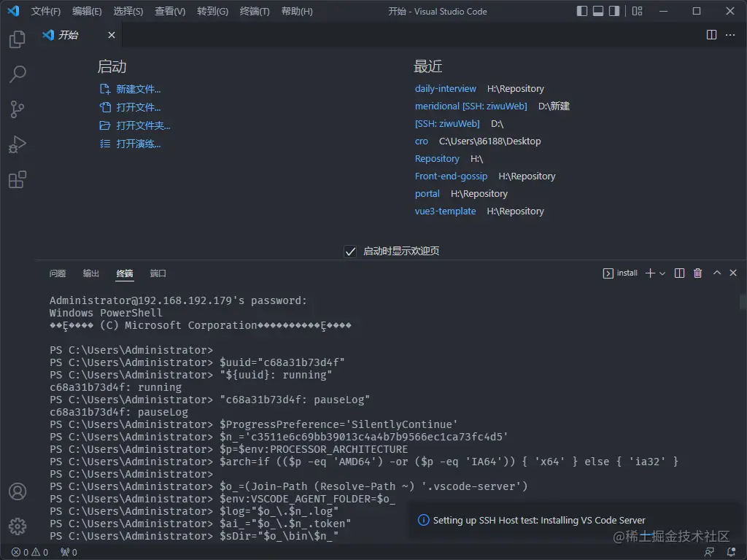The height and width of the screenshot is (560, 747).
Task: Open the recent daily-interview project
Action: (x=445, y=88)
